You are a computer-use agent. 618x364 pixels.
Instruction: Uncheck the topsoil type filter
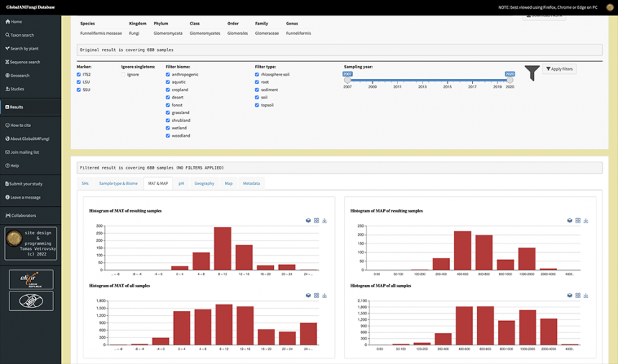[257, 106]
